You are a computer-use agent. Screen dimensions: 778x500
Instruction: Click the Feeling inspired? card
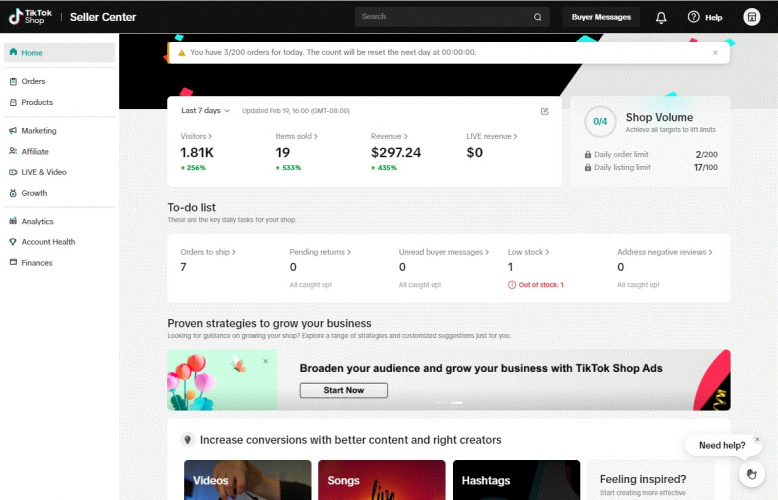click(x=650, y=480)
